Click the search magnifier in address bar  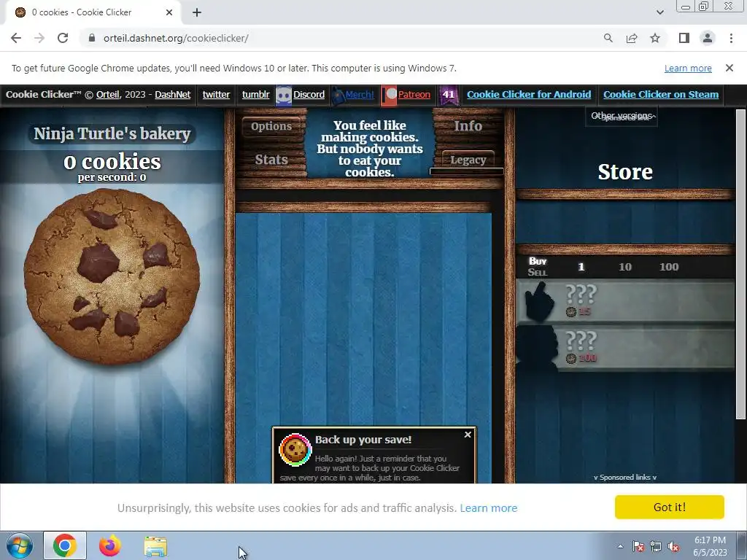(x=608, y=38)
